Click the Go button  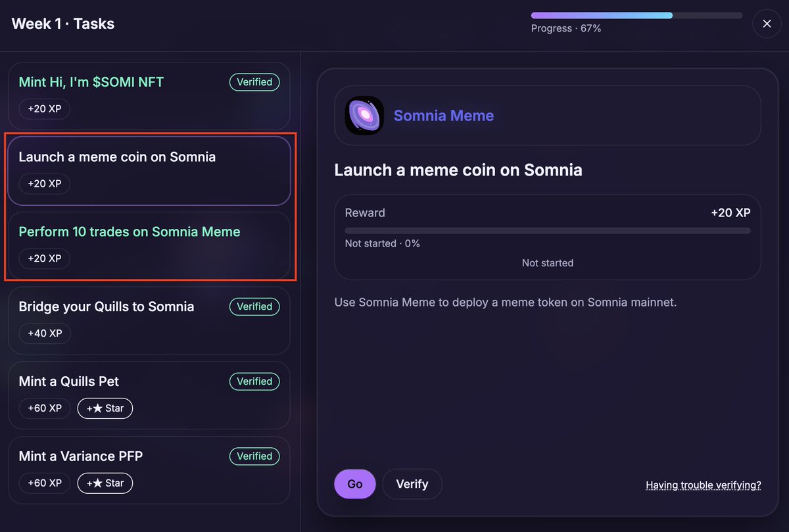pyautogui.click(x=355, y=484)
